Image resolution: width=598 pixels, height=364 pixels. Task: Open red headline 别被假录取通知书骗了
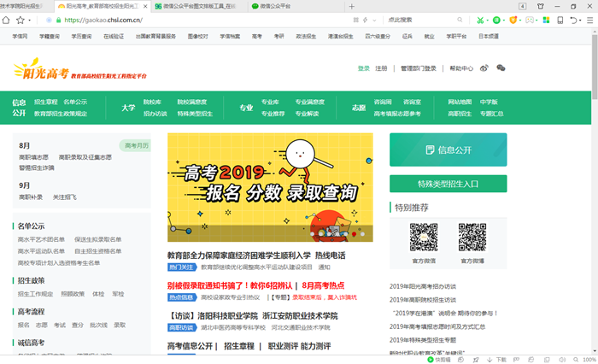click(230, 285)
